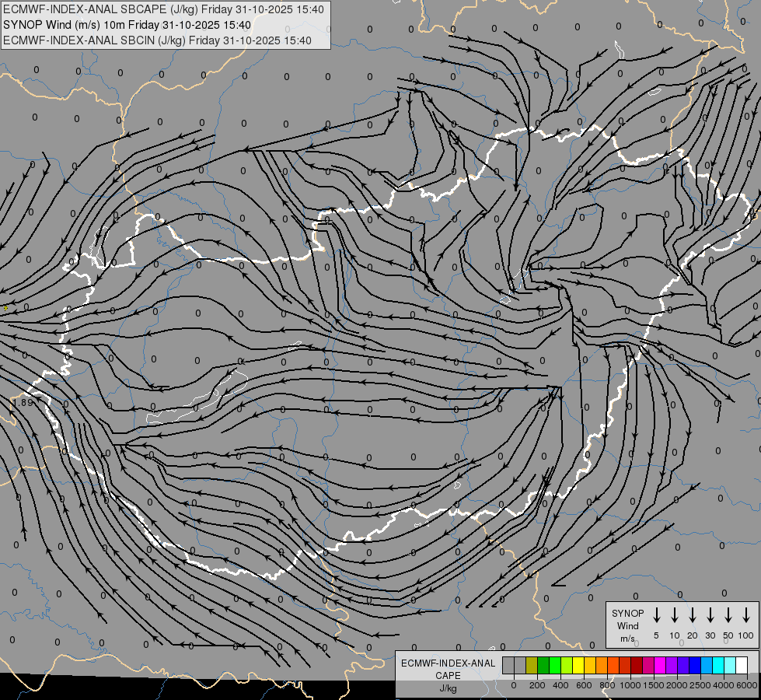Viewport: 761px width, 700px height.
Task: Select the orange swatch left of 800 tick
Action: (602, 665)
